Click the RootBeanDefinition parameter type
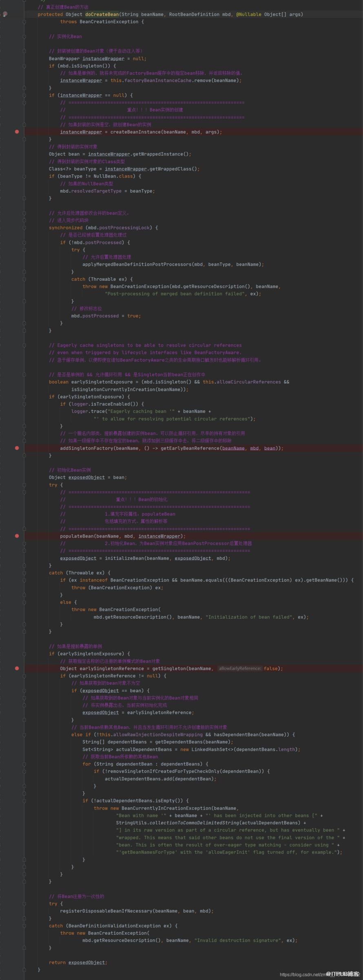Viewport: 363px width, 980px height. pos(194,14)
